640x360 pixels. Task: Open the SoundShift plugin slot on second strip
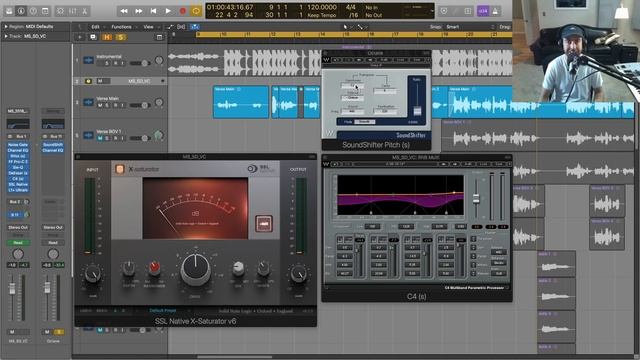(x=53, y=145)
